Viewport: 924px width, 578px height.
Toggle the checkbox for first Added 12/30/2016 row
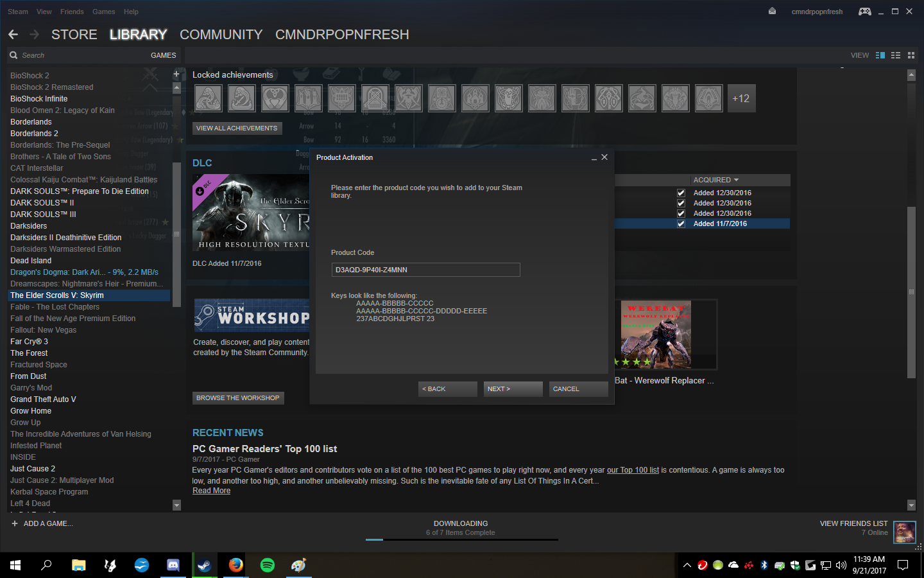coord(681,193)
